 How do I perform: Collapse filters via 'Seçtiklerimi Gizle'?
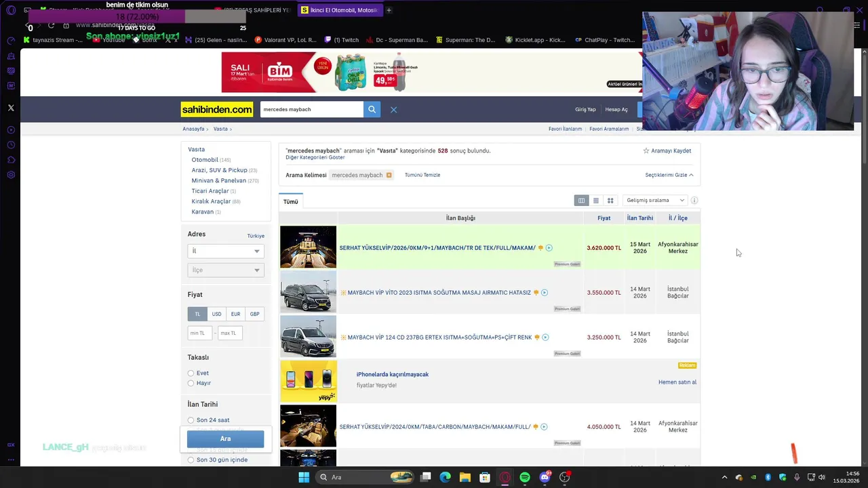669,175
